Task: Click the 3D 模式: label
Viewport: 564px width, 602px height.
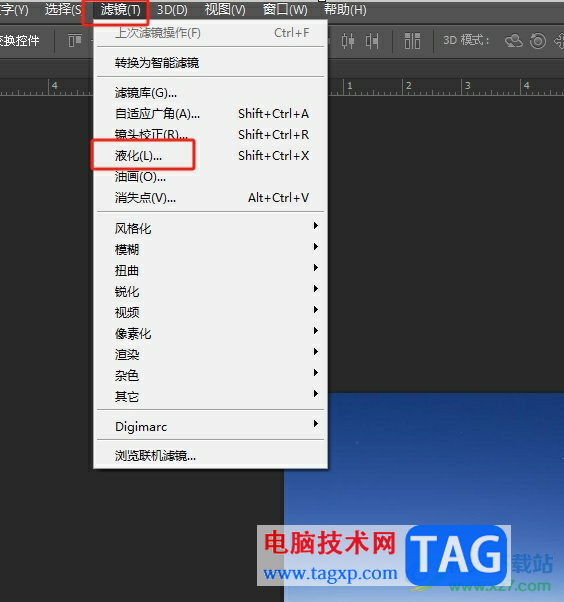Action: click(466, 40)
